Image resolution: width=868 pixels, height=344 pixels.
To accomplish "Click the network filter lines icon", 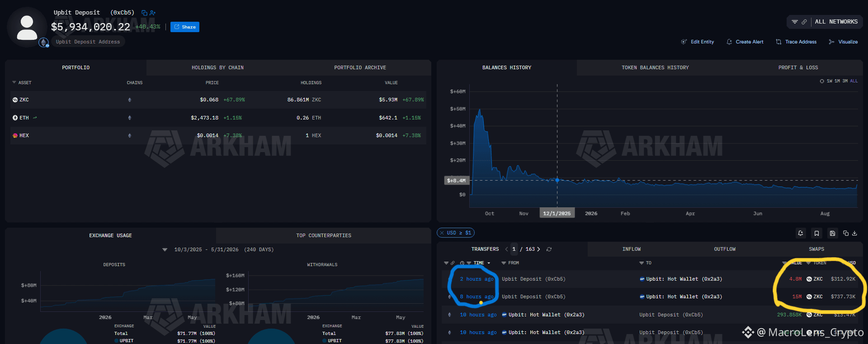I will (x=795, y=22).
